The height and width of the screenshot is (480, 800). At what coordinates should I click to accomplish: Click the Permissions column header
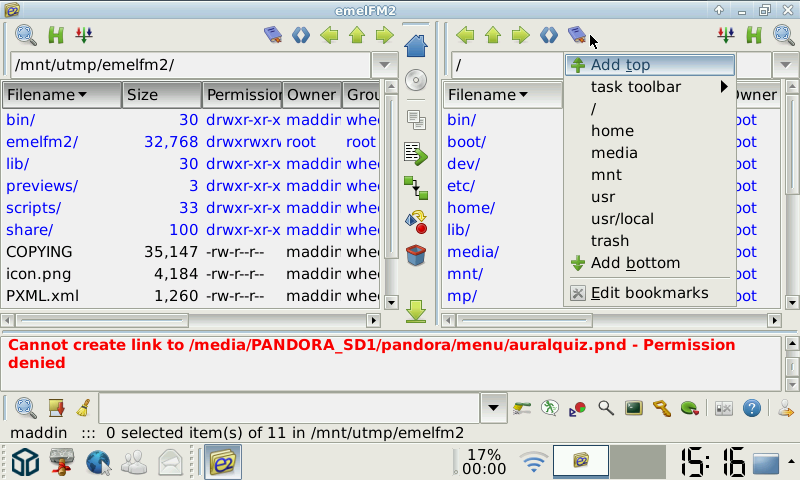pos(242,94)
